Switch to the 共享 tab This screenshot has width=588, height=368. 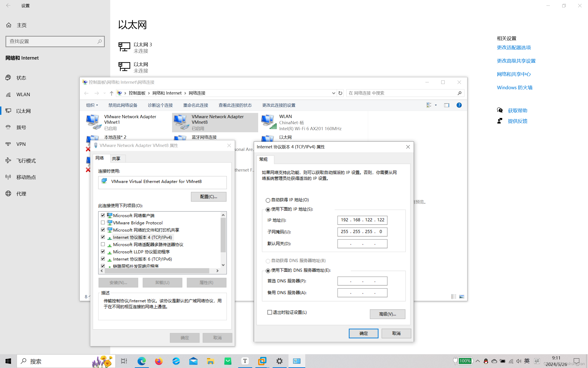116,159
